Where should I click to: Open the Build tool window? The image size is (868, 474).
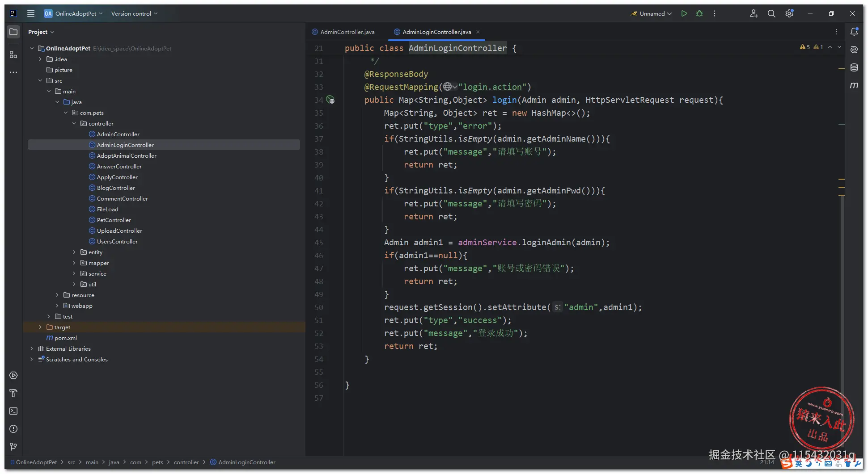pos(13,393)
